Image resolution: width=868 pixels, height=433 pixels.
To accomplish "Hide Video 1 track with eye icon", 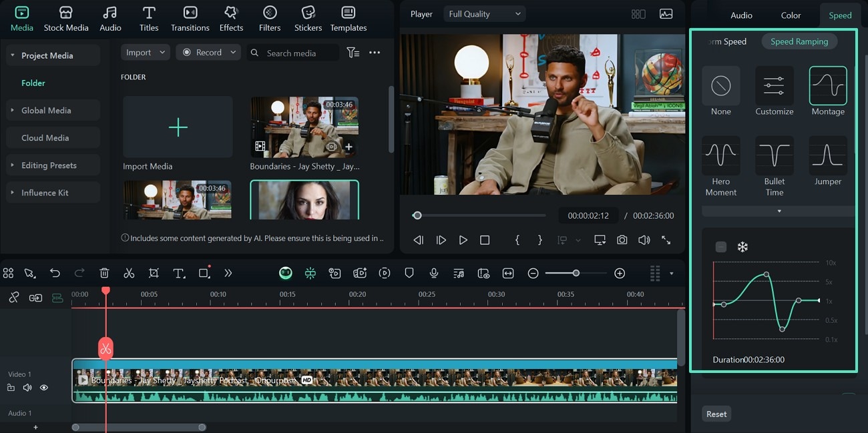I will [44, 388].
